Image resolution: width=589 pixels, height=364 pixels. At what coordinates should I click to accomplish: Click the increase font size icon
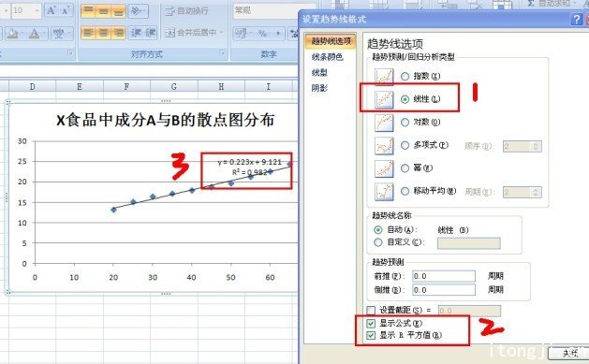tap(51, 11)
